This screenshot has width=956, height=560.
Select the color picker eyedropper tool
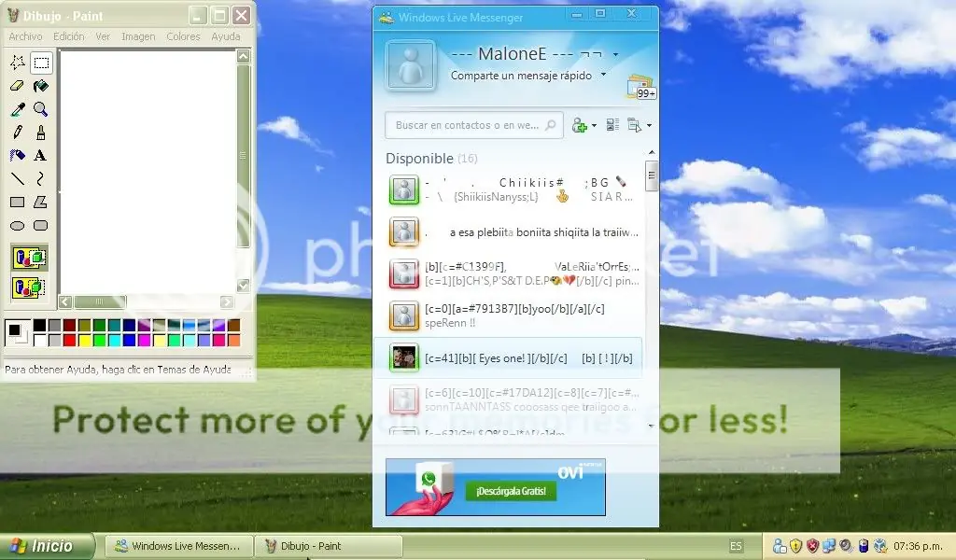17,109
